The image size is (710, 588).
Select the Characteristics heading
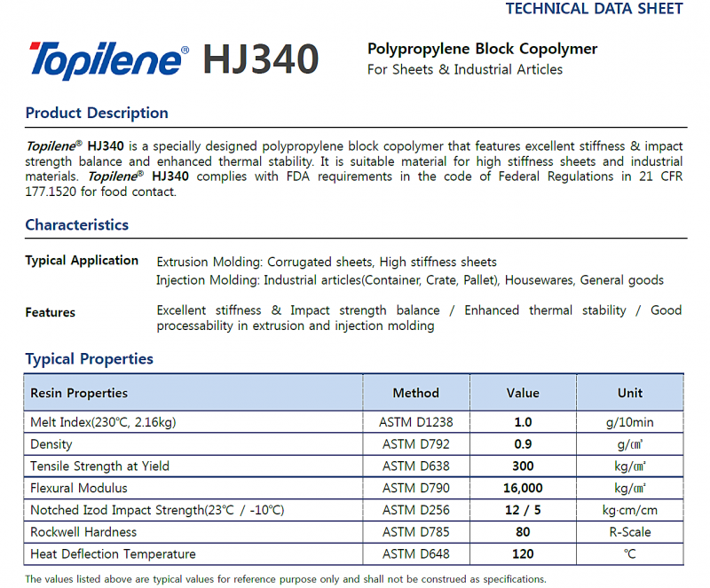point(77,224)
